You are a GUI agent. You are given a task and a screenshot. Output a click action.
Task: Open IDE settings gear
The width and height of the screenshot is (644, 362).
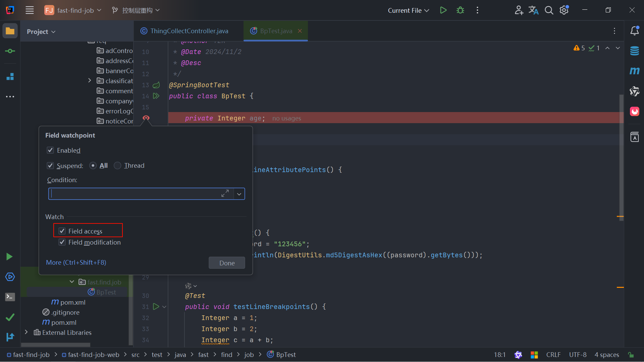tap(564, 10)
